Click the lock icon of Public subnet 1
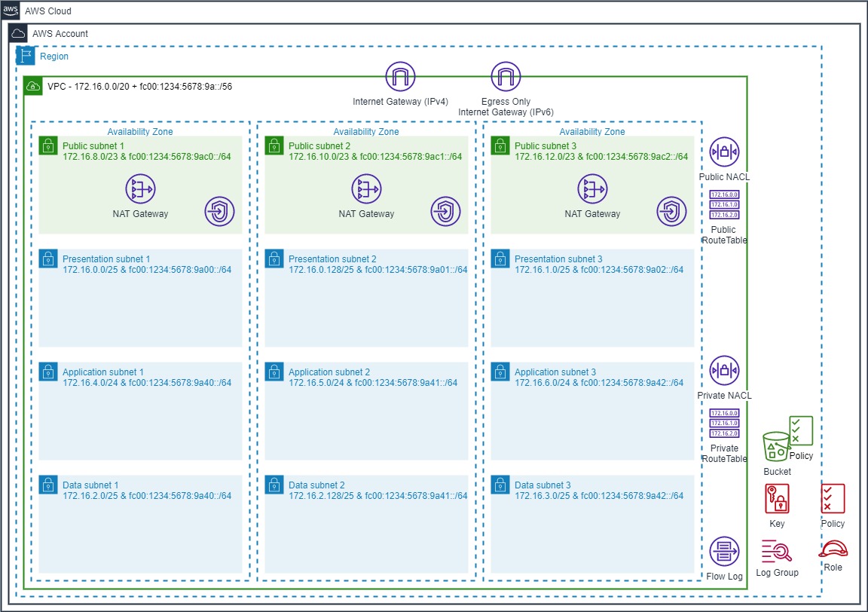Viewport: 868px width, 612px height. click(48, 145)
